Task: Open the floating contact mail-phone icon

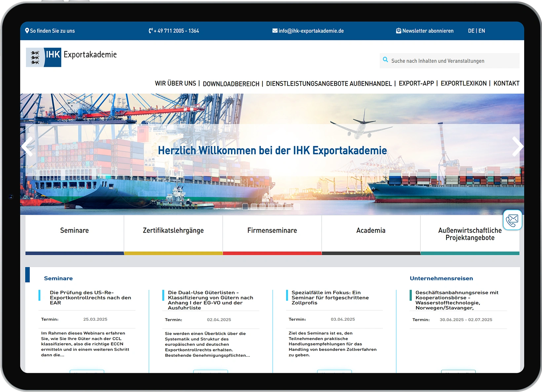Action: click(x=513, y=220)
